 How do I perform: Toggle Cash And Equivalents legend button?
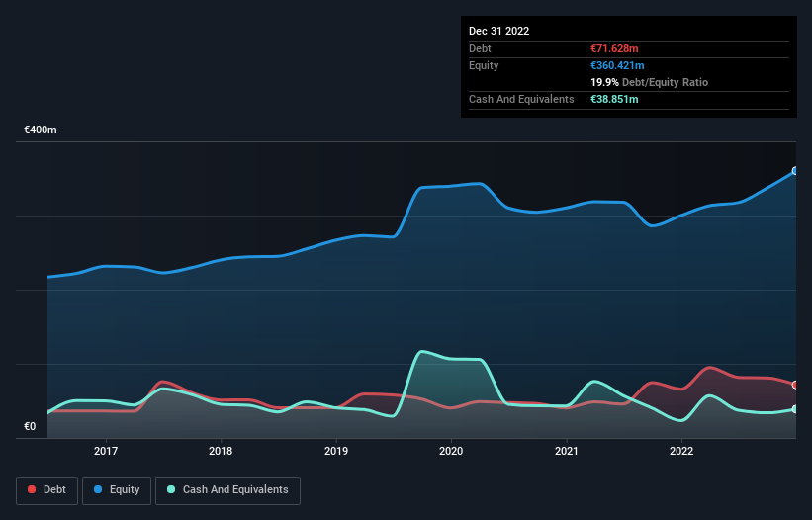[227, 490]
